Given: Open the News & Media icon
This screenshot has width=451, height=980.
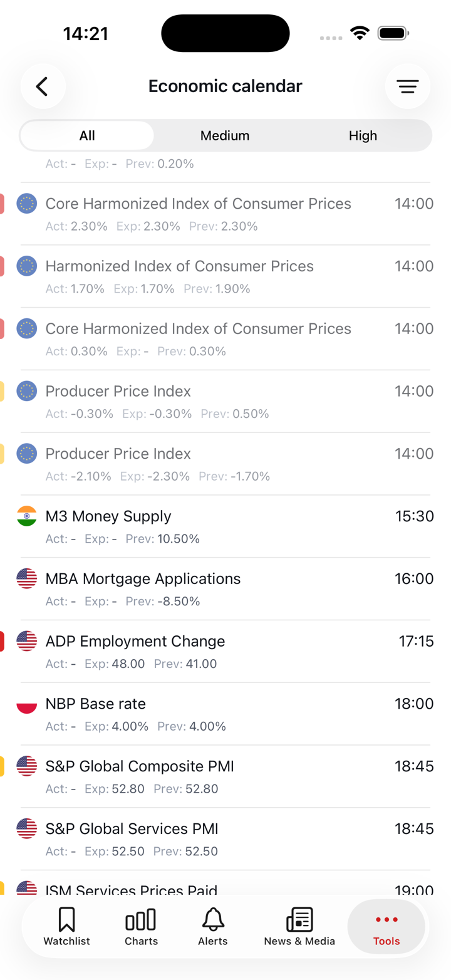Looking at the screenshot, I should click(299, 920).
